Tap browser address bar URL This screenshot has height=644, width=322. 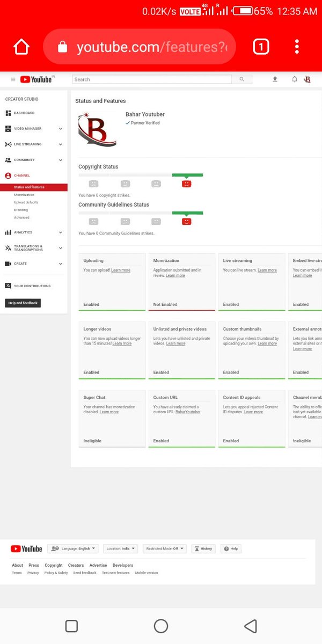152,47
